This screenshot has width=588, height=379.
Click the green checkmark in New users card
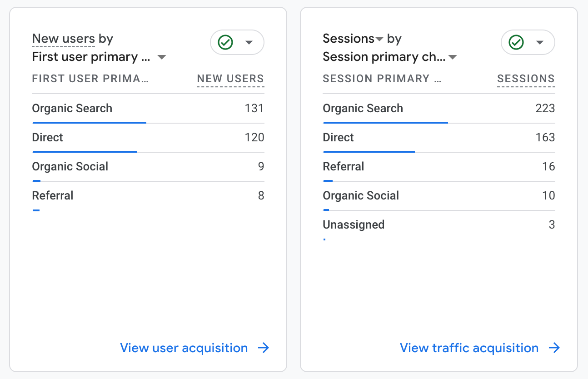[x=225, y=42]
